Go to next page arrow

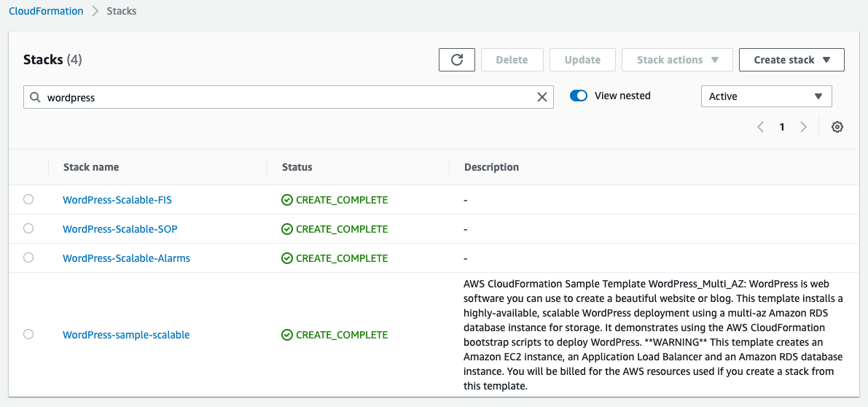click(x=803, y=128)
